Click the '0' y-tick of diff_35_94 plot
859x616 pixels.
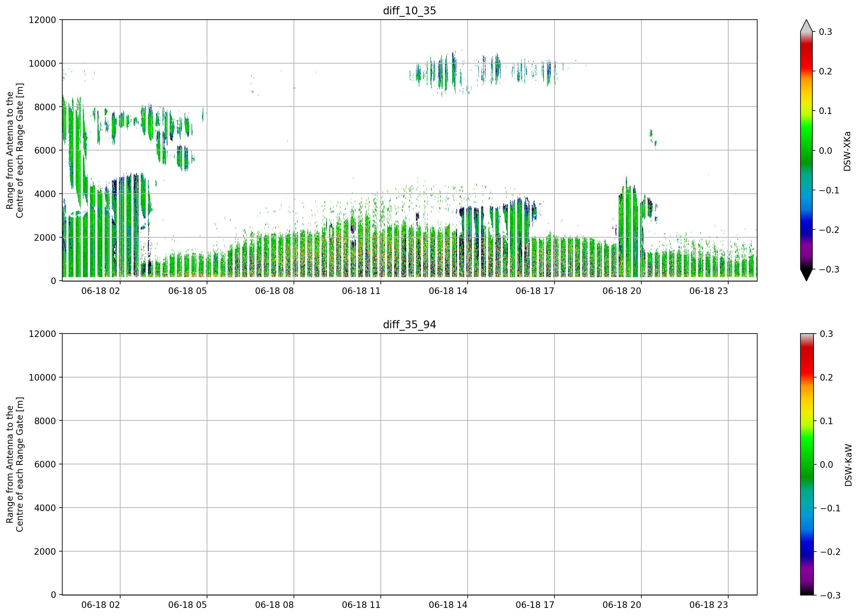[x=54, y=595]
